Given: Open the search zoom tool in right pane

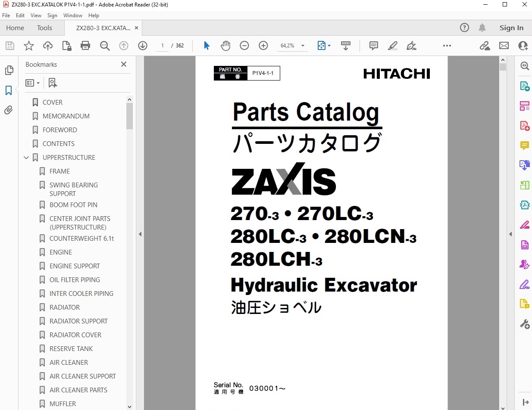Looking at the screenshot, I should point(525,65).
